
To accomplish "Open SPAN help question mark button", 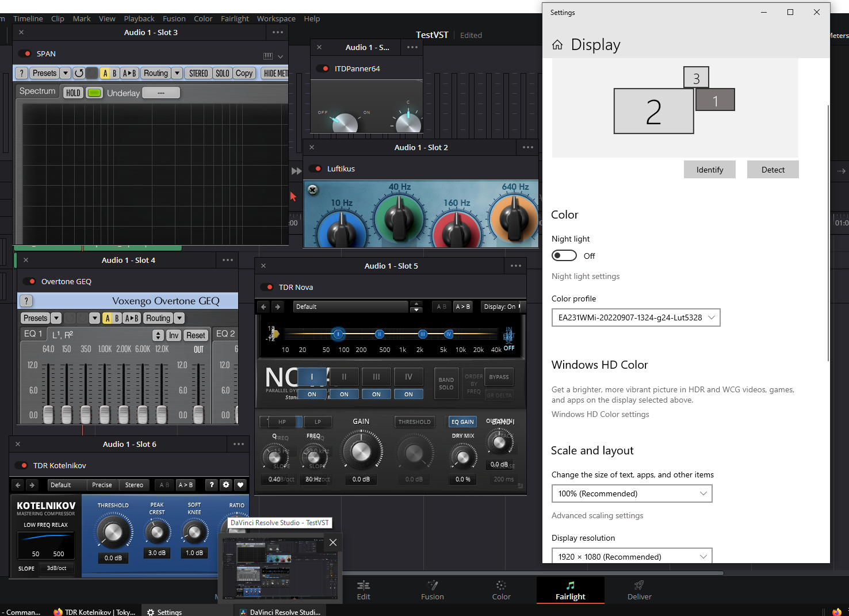I will [x=21, y=73].
